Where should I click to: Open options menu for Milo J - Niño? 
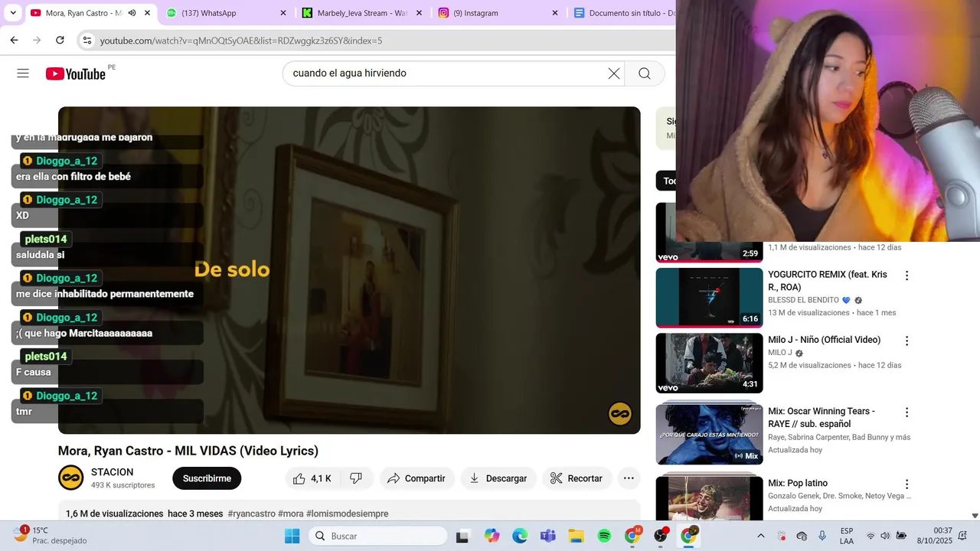(x=907, y=341)
